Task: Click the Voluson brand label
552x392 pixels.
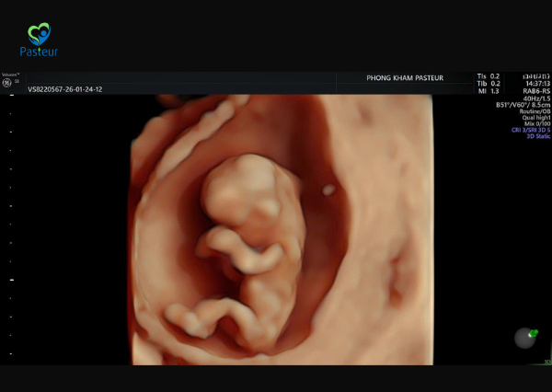Action: click(x=10, y=75)
